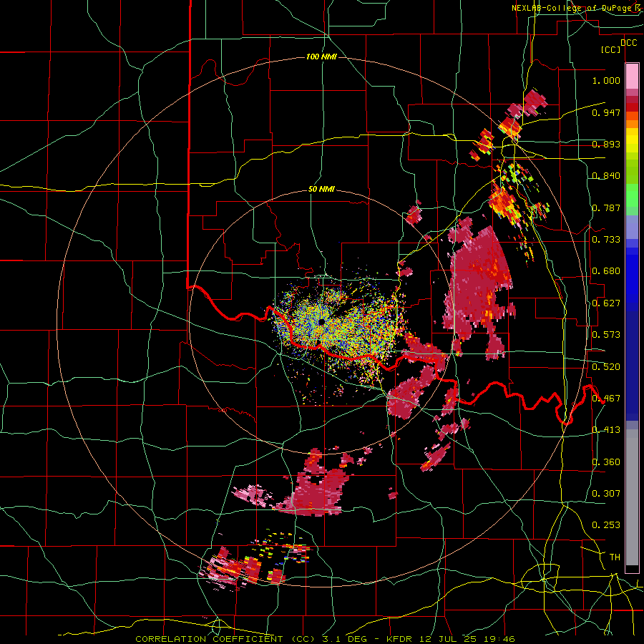Click the 0.787 color scale label
The width and height of the screenshot is (644, 644).
pyautogui.click(x=606, y=208)
